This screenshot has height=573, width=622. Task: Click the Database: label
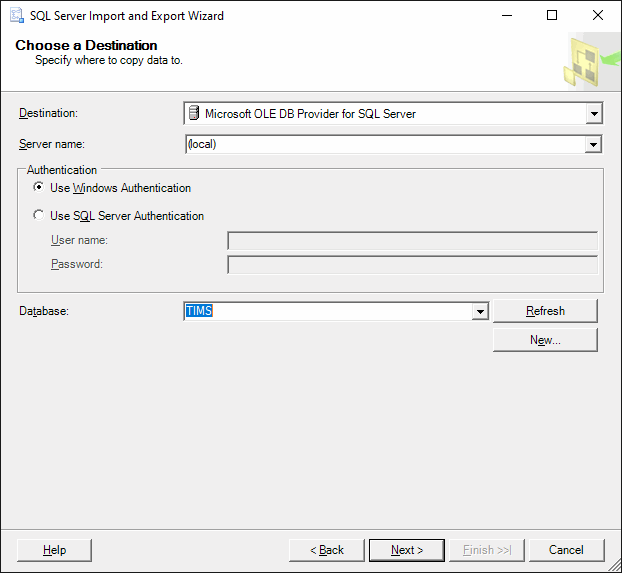coord(44,311)
